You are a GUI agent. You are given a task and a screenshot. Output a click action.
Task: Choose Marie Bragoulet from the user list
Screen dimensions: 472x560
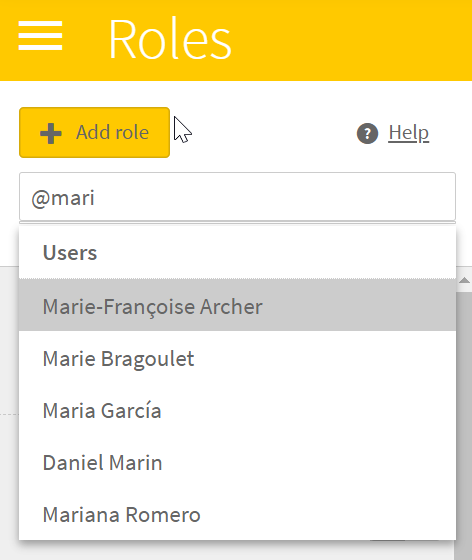point(237,358)
